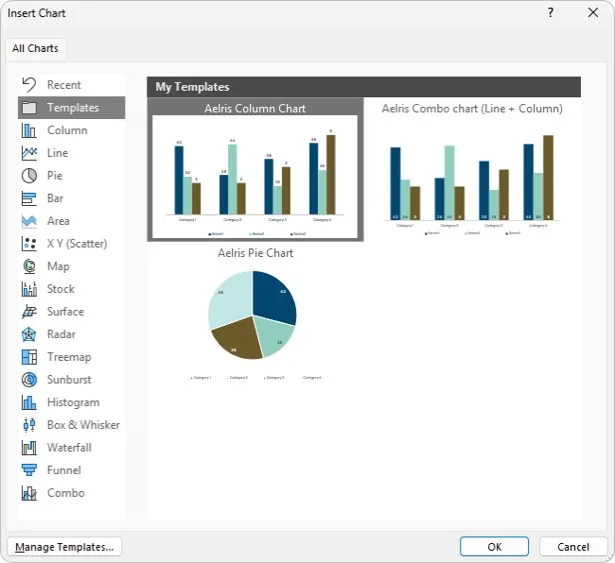Select the Area chart icon
The image size is (615, 563).
coord(29,221)
